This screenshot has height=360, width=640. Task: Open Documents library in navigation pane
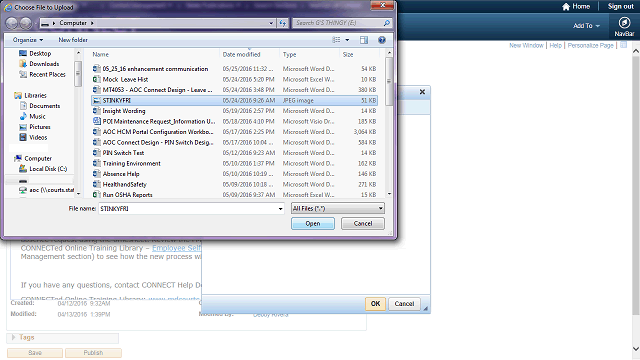(x=44, y=106)
